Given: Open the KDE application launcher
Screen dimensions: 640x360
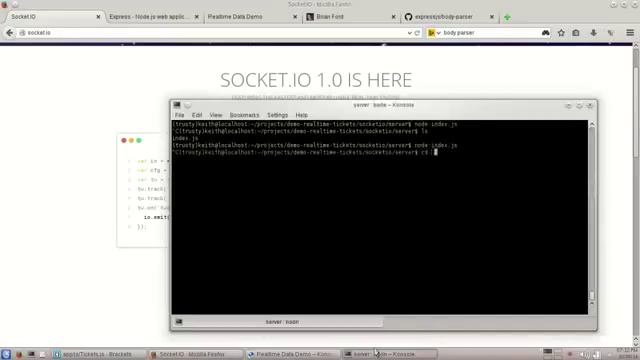Looking at the screenshot, I should click(x=6, y=354).
